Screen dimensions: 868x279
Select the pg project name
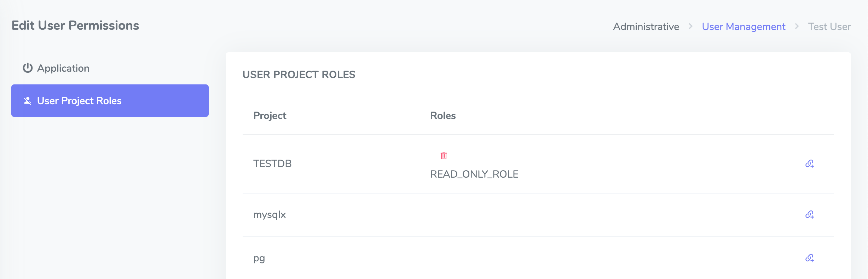pos(259,258)
